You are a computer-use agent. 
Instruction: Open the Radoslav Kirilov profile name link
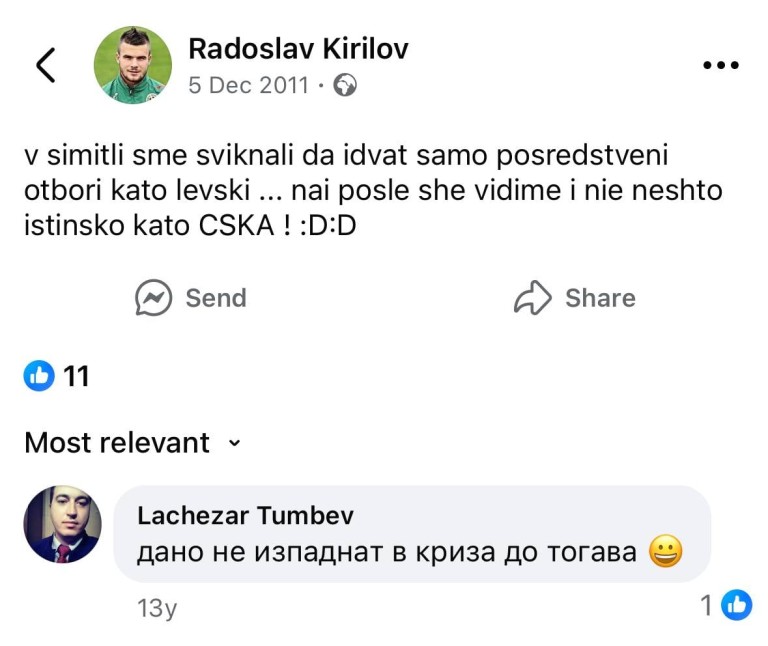click(298, 49)
